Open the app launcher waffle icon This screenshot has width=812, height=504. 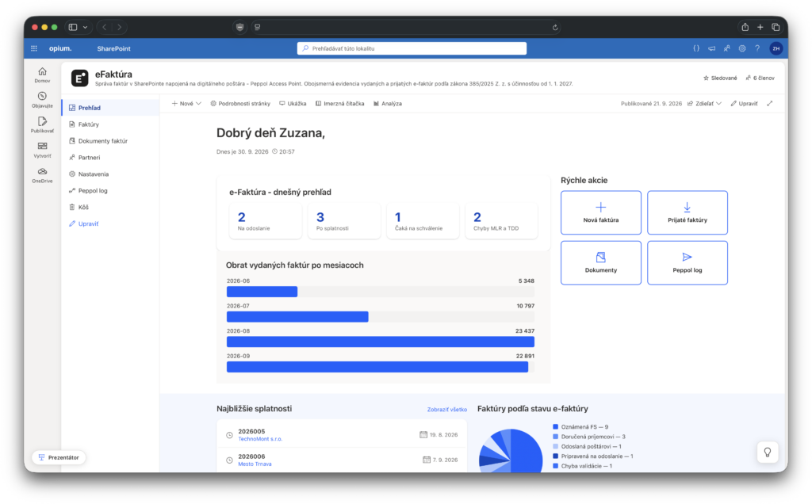click(x=34, y=48)
